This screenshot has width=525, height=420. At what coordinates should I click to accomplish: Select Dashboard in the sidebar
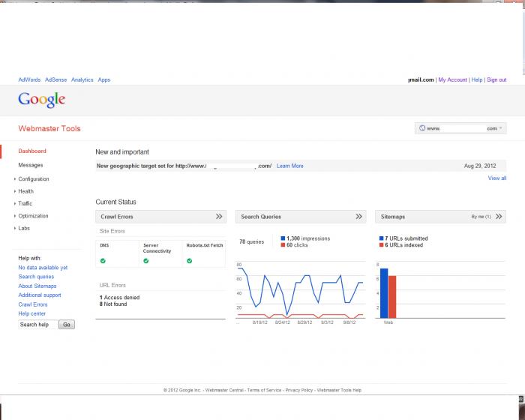point(32,151)
